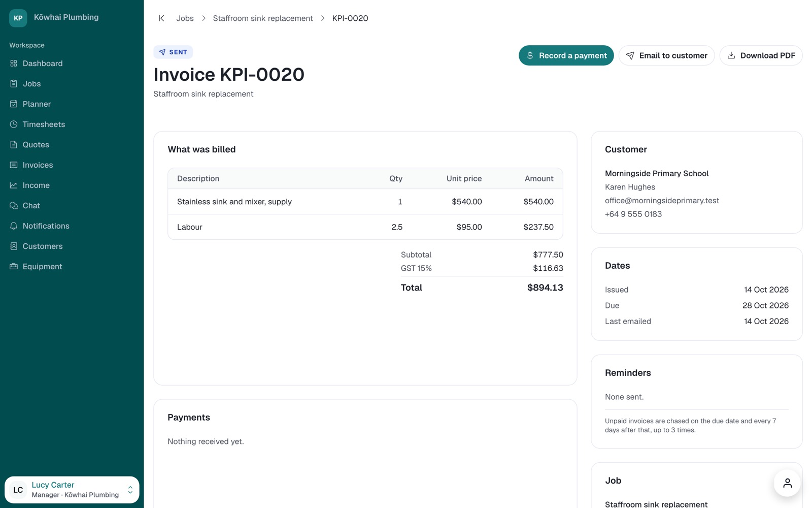This screenshot has height=508, width=812.
Task: Record a payment for this invoice
Action: [x=566, y=55]
